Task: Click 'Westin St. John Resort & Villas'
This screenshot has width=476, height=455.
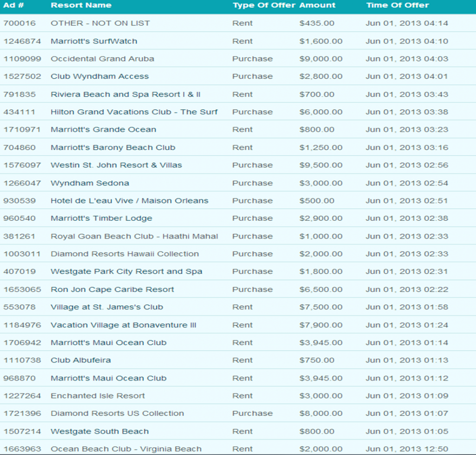Action: point(116,165)
